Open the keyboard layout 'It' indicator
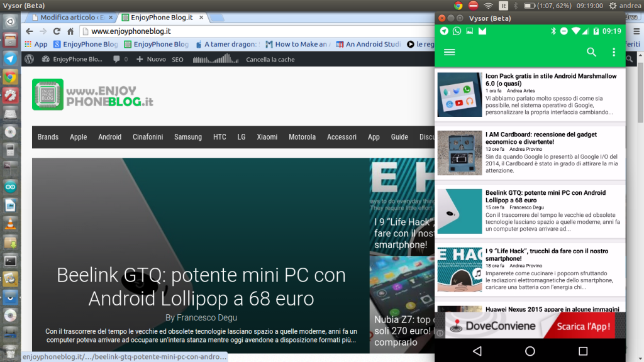 tap(503, 6)
